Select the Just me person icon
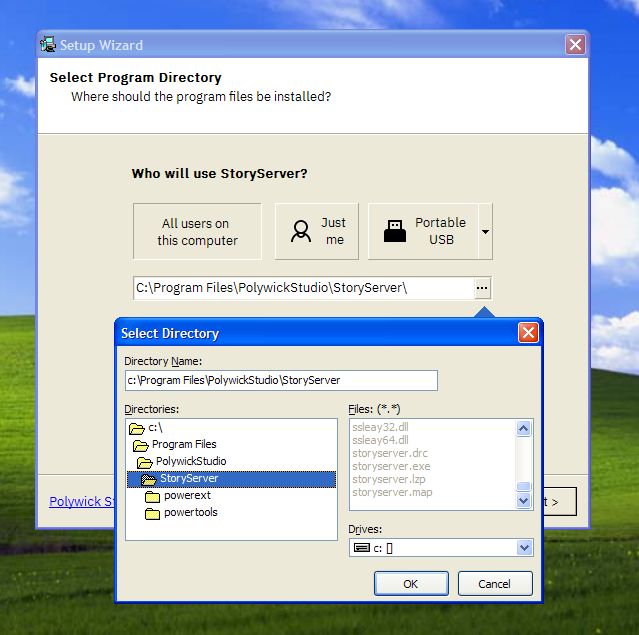 pos(301,232)
